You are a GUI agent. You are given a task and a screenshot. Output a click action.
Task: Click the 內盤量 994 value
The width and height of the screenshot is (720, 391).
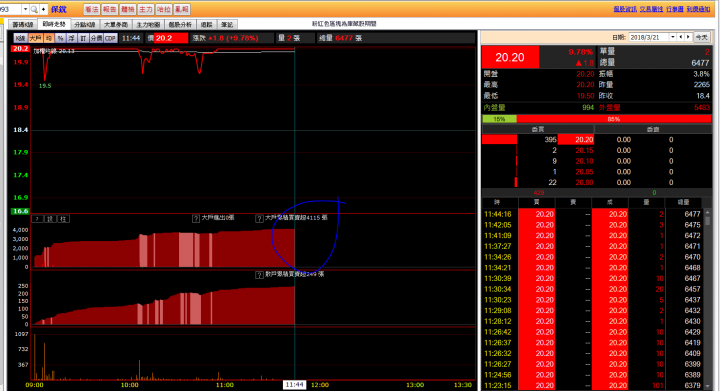tap(588, 107)
